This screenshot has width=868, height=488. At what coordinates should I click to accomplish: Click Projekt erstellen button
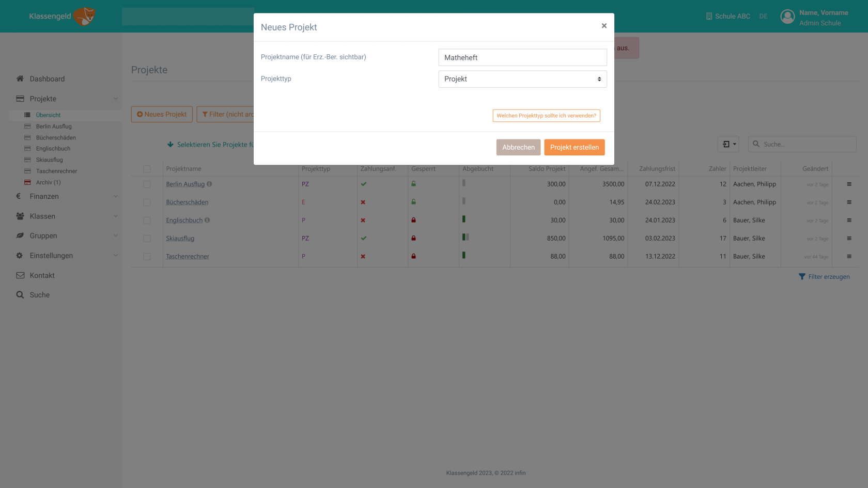pos(574,147)
